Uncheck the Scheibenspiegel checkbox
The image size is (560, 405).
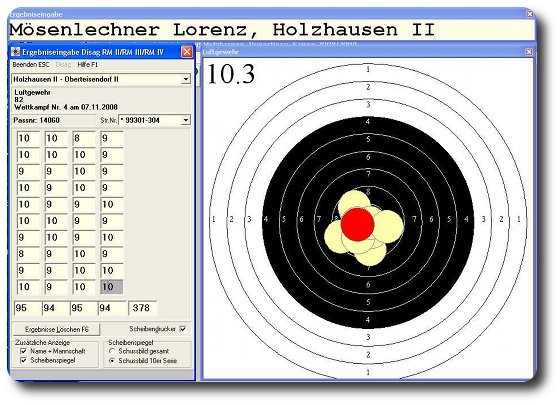click(x=24, y=360)
